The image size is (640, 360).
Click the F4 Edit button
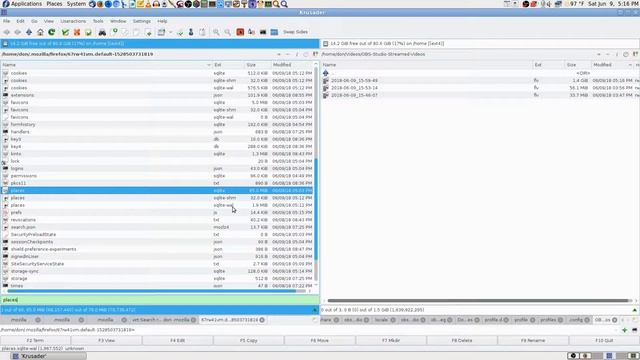[178, 340]
